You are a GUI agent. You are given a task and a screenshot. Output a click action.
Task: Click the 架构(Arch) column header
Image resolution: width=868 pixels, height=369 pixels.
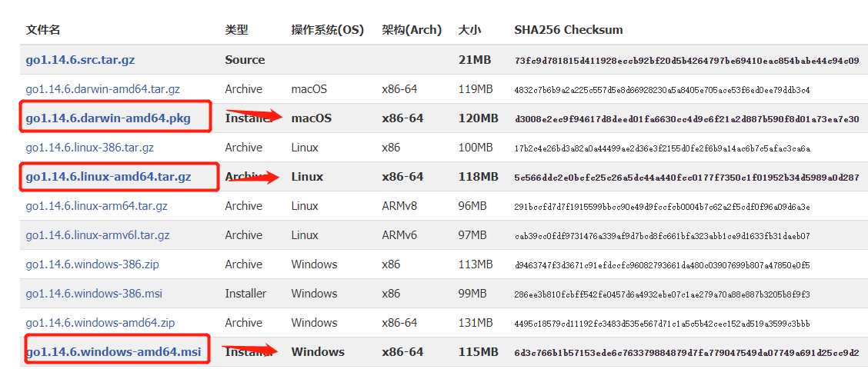(x=412, y=30)
